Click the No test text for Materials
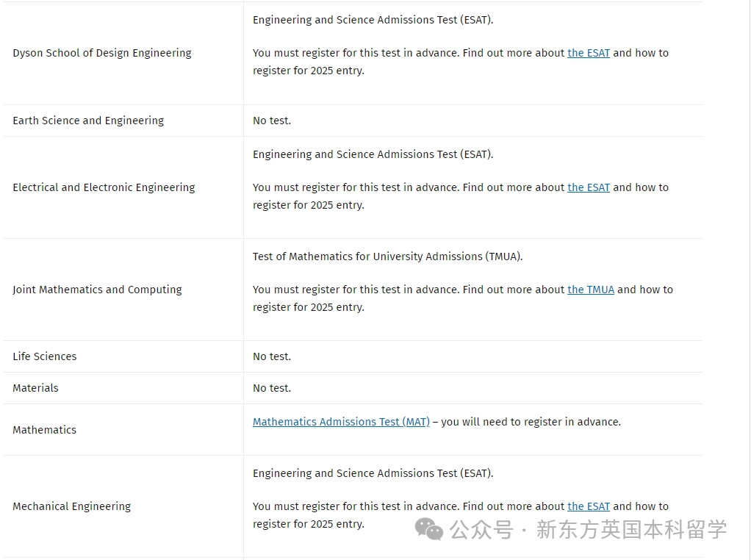The image size is (751, 560). (x=272, y=389)
